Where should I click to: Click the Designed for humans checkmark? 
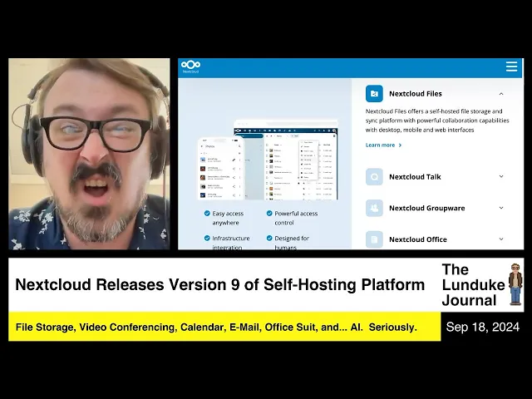pyautogui.click(x=269, y=239)
